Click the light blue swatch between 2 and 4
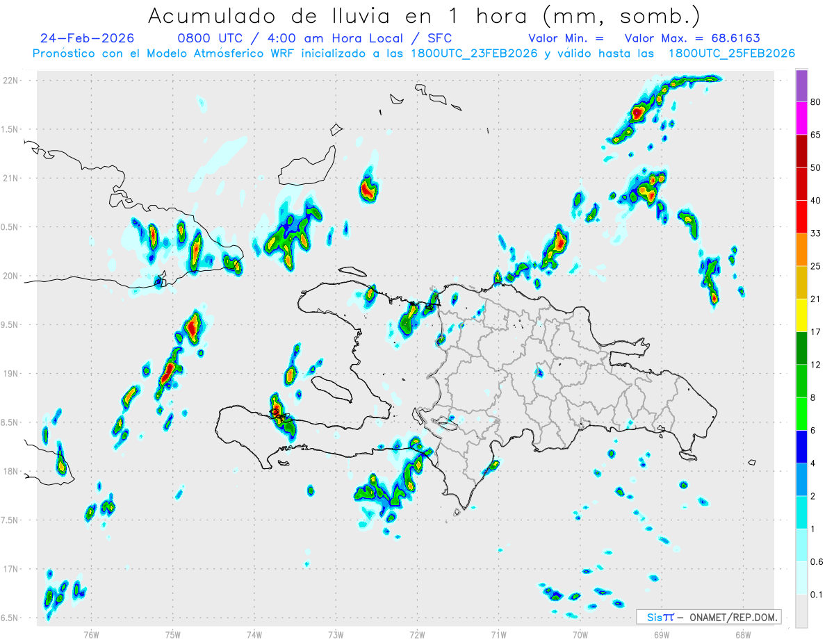Screen dimensions: 834x644 point(801,479)
